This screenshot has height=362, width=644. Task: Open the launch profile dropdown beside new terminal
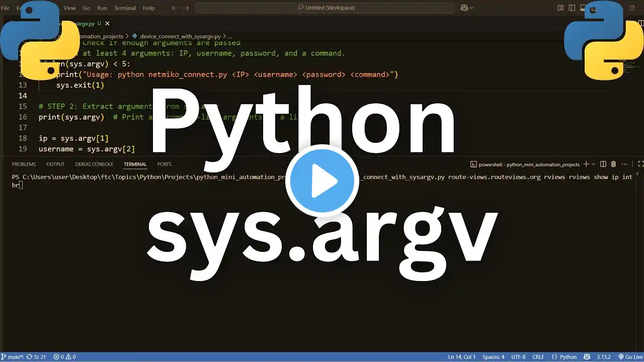pyautogui.click(x=593, y=164)
